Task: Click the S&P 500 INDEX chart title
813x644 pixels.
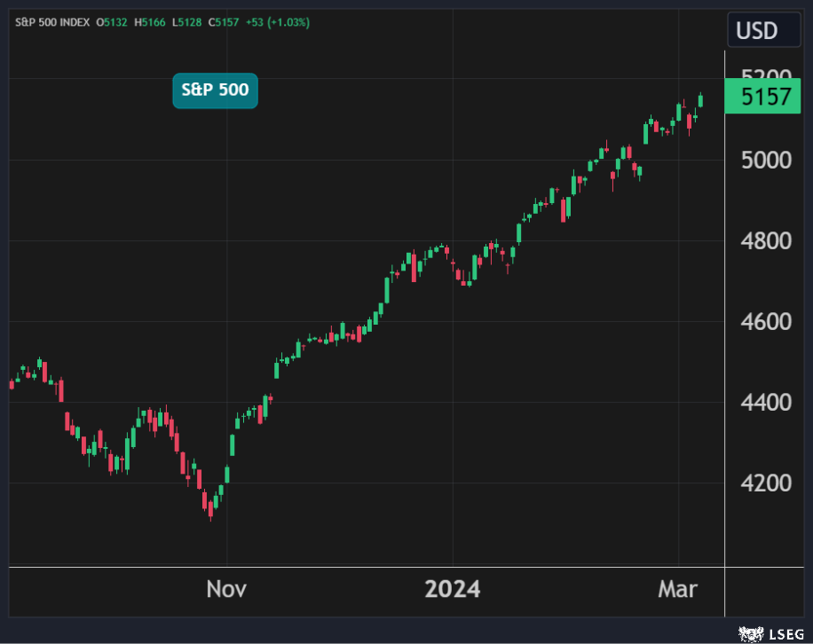Action: 51,22
